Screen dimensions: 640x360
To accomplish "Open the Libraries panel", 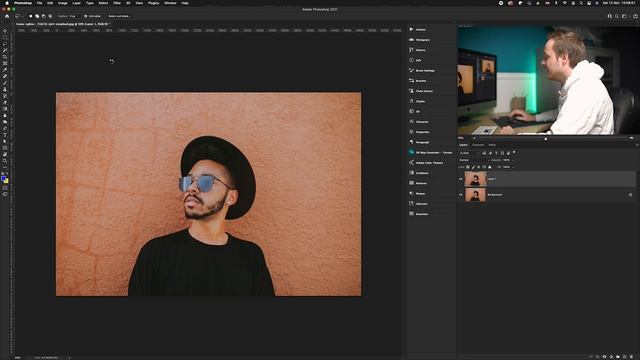I will (x=418, y=203).
